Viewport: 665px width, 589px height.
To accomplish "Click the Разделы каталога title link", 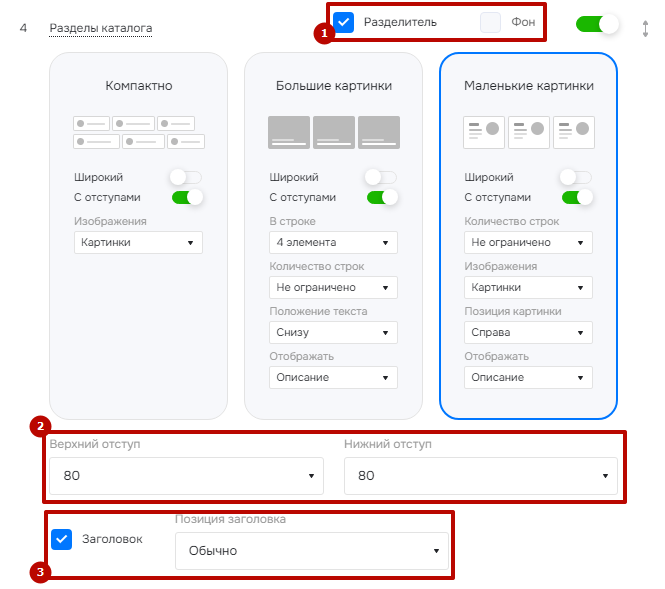I will [x=101, y=28].
